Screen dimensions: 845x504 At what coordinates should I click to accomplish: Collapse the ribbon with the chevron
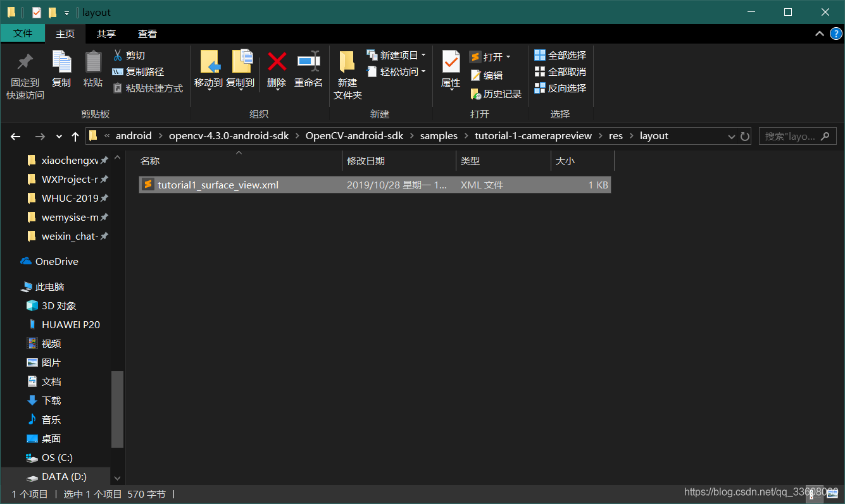[820, 34]
